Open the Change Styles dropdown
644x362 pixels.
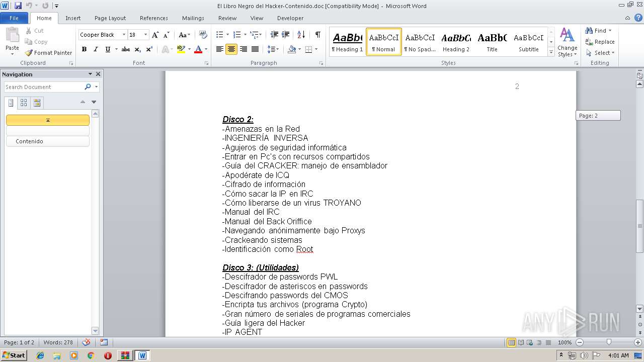[567, 42]
